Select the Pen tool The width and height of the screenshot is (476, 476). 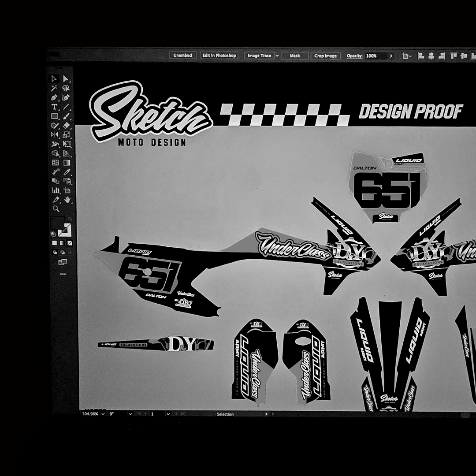tap(54, 98)
